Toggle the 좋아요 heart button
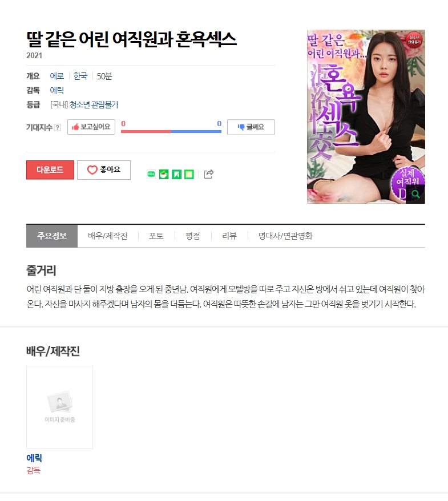This screenshot has width=448, height=501. [x=104, y=169]
